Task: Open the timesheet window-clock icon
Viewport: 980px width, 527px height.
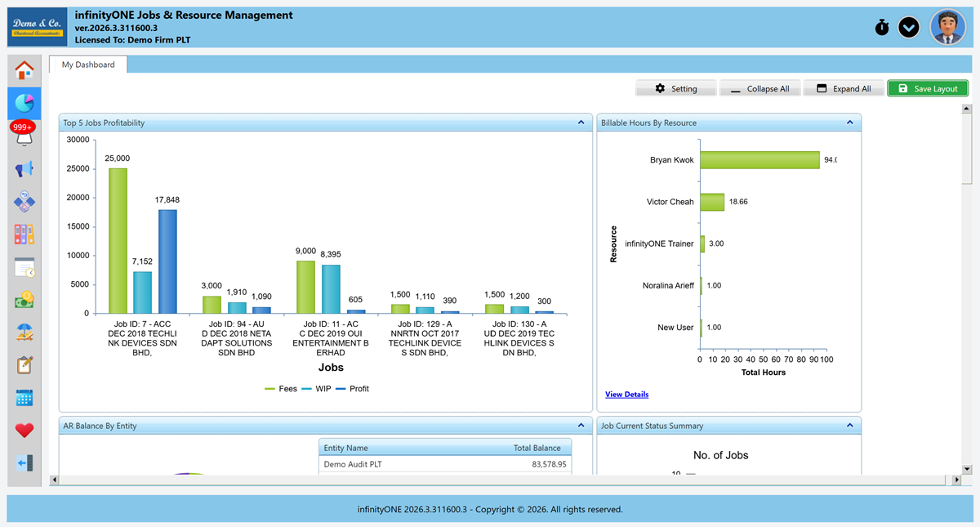Action: (x=24, y=267)
